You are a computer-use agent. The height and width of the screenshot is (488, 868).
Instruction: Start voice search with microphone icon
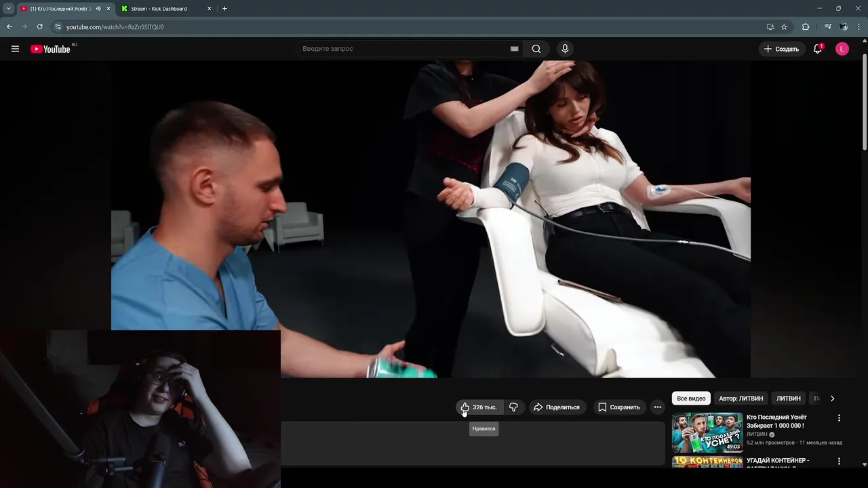(x=565, y=49)
